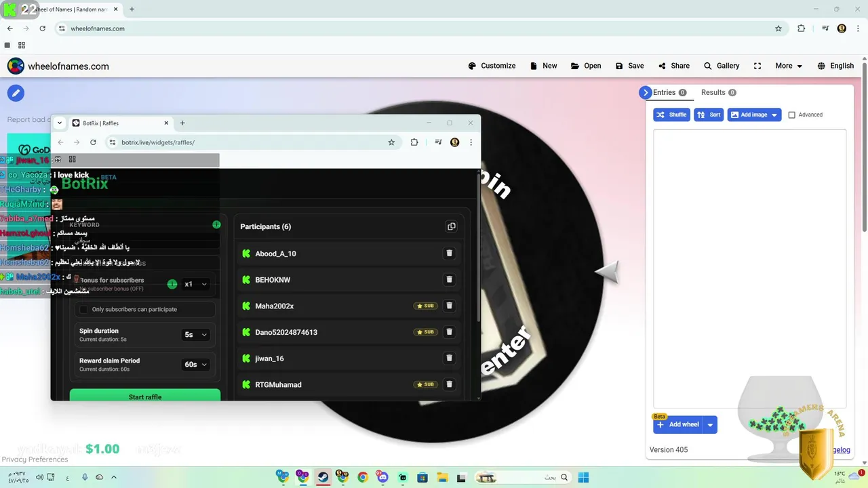Create a New wheel from toolbar
Image resolution: width=868 pixels, height=488 pixels.
[x=543, y=66]
